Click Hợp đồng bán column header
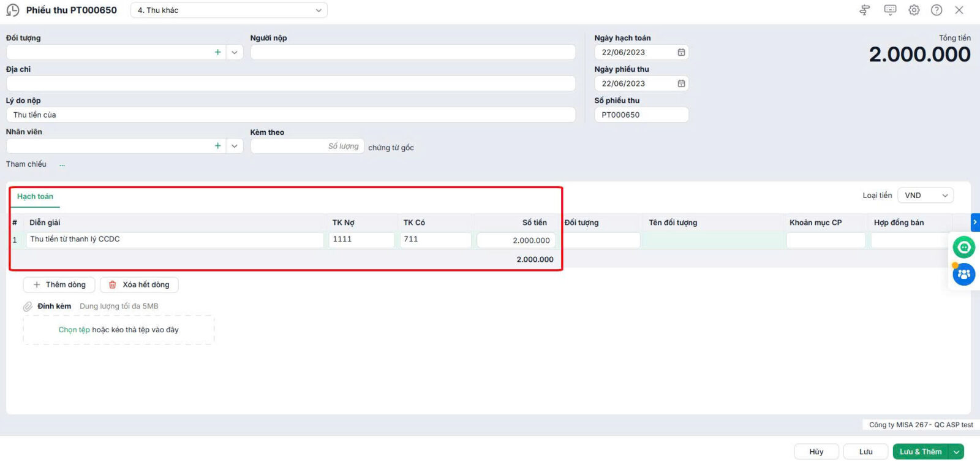The height and width of the screenshot is (461, 980). 899,223
